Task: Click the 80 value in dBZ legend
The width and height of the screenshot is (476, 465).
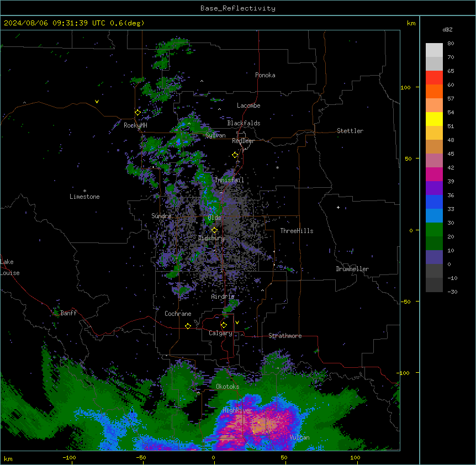Action: [451, 44]
